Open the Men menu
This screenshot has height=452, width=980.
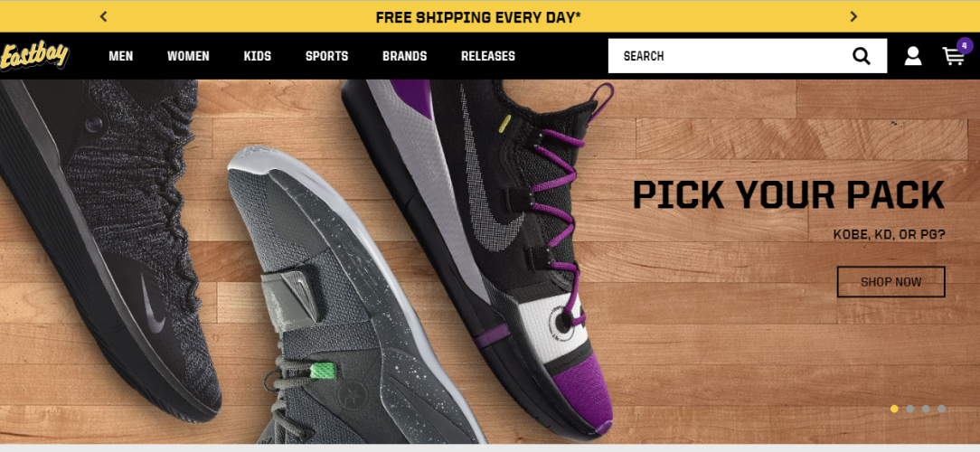click(x=120, y=56)
